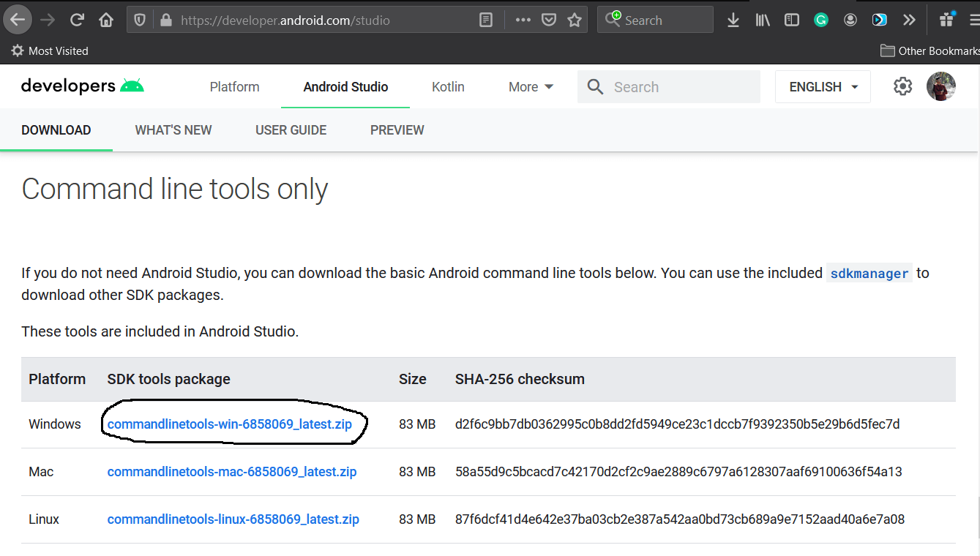
Task: Click the Most Visited bookmarks item
Action: click(49, 50)
